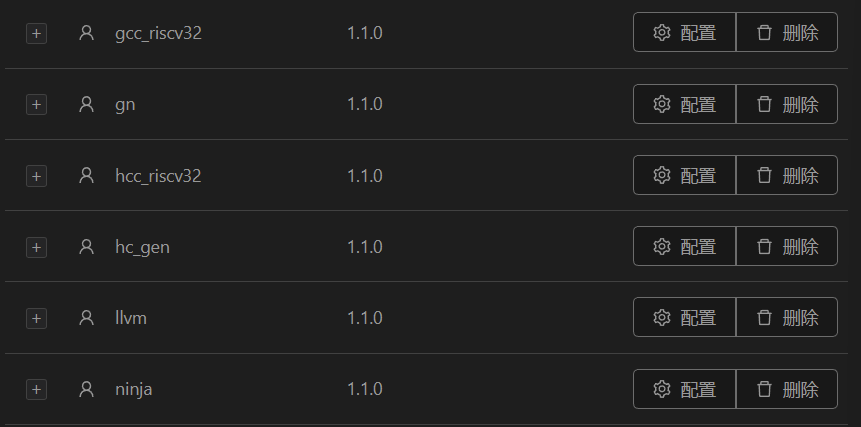Delete the hcc_riscv32 entry
The height and width of the screenshot is (427, 861).
(x=787, y=175)
